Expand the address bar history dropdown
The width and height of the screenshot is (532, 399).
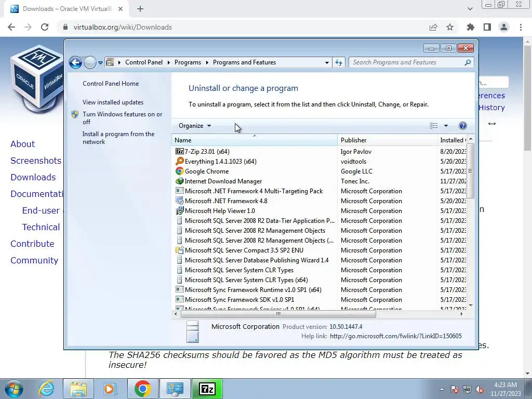[327, 62]
